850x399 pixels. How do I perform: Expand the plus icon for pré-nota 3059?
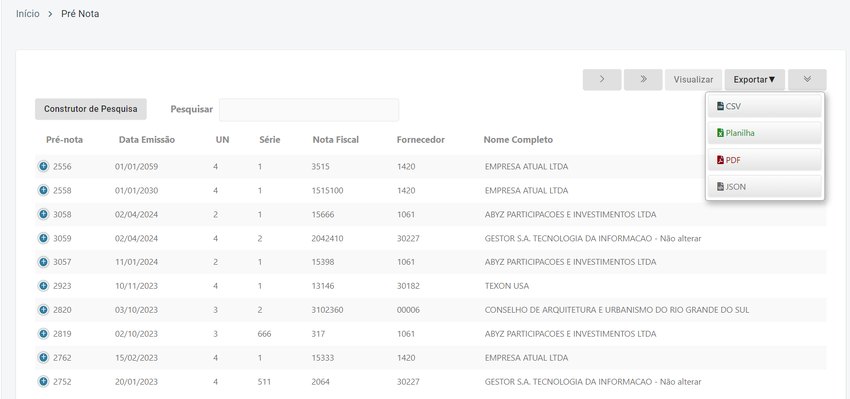pyautogui.click(x=43, y=238)
